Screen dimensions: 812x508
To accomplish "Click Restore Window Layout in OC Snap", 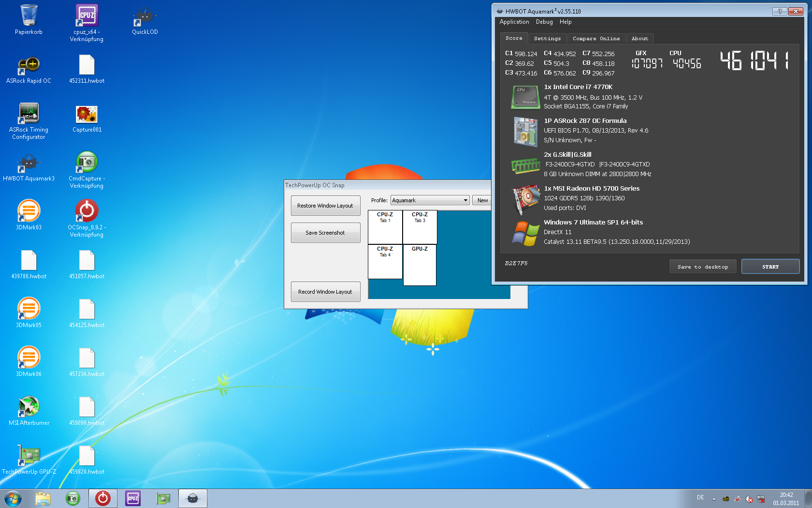I will click(x=325, y=206).
